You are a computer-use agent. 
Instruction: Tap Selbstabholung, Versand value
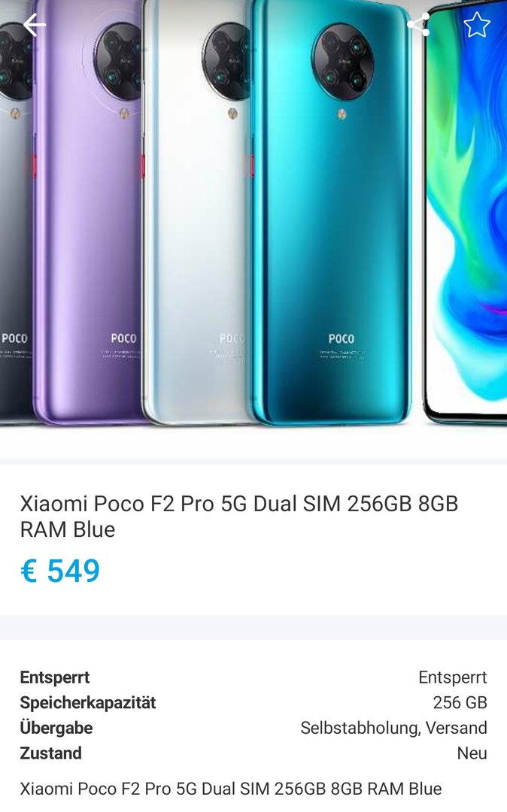tap(393, 728)
